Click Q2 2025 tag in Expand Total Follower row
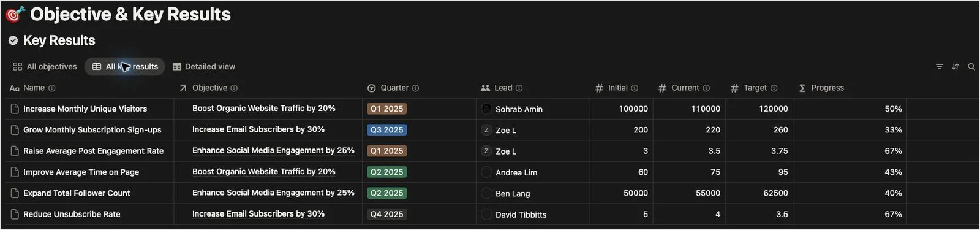 387,193
